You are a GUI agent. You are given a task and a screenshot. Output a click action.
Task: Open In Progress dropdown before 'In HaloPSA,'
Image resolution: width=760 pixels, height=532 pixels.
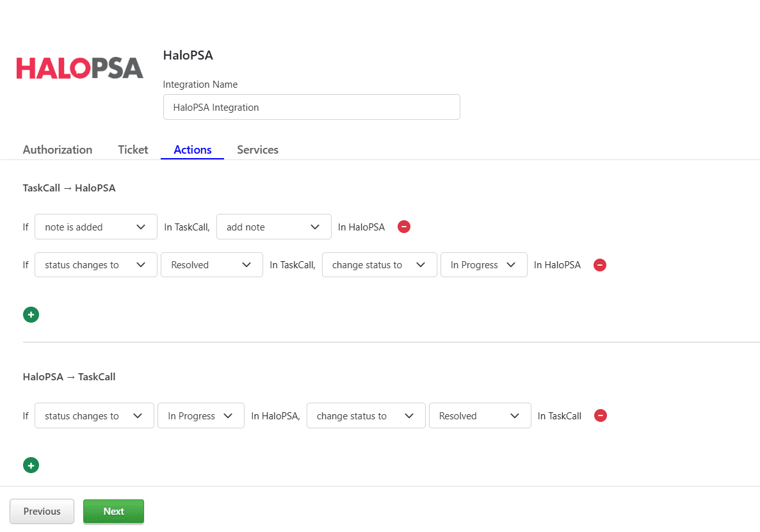(201, 415)
